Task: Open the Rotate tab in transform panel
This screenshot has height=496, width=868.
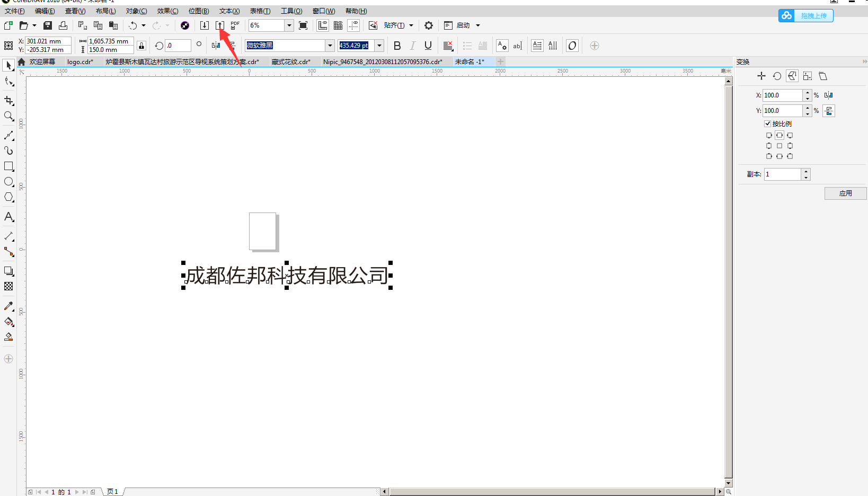Action: click(x=777, y=76)
